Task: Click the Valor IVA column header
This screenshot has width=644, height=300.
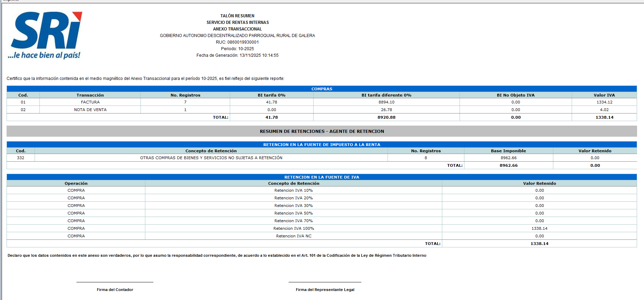Action: [x=604, y=95]
